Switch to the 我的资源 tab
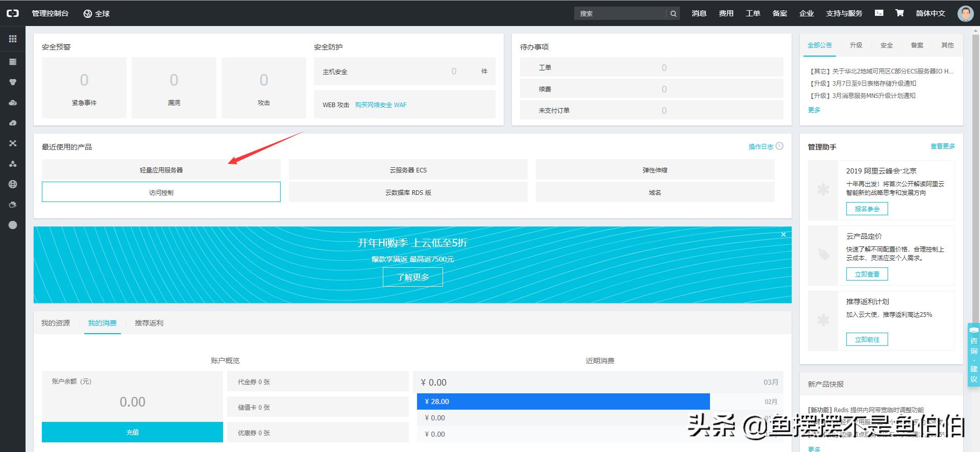Viewport: 980px width, 452px height. [x=56, y=323]
